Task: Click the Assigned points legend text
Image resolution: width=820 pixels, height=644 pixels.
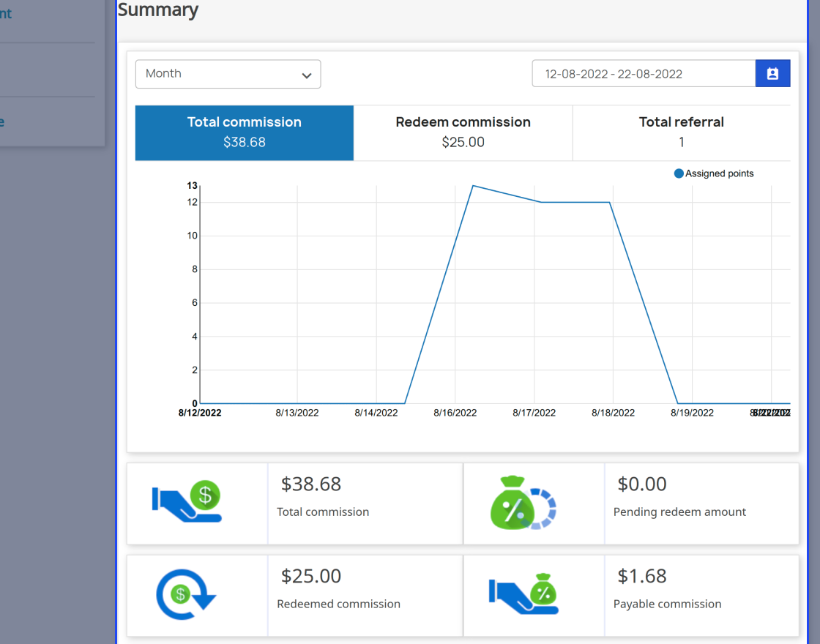Action: 720,173
